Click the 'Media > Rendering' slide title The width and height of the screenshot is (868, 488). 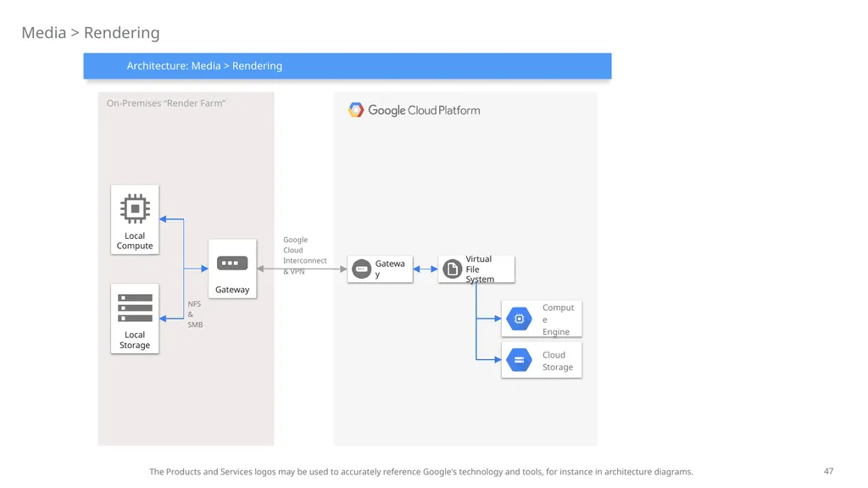tap(91, 33)
